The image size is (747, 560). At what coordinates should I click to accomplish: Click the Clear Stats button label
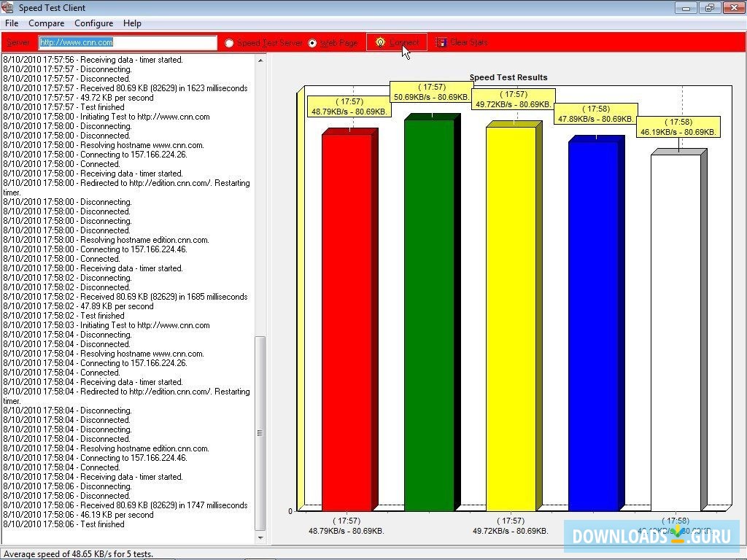(x=468, y=42)
